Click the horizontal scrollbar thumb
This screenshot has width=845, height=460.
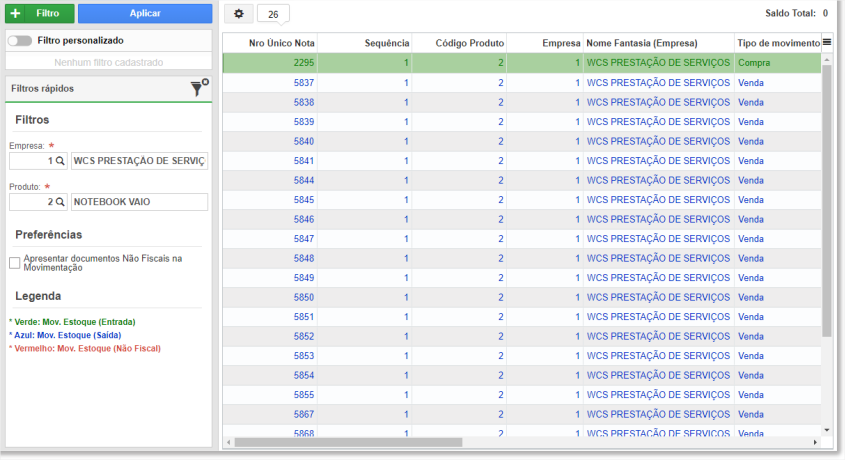(x=348, y=442)
